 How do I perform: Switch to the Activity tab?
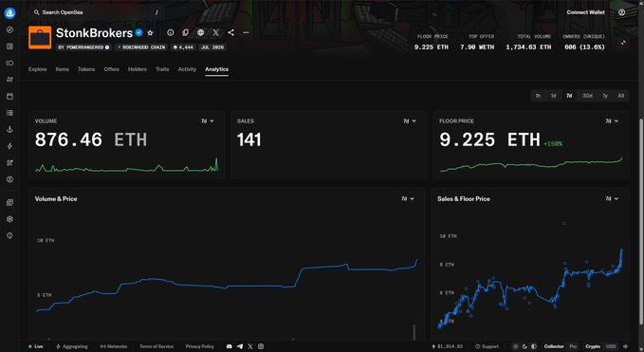tap(187, 69)
